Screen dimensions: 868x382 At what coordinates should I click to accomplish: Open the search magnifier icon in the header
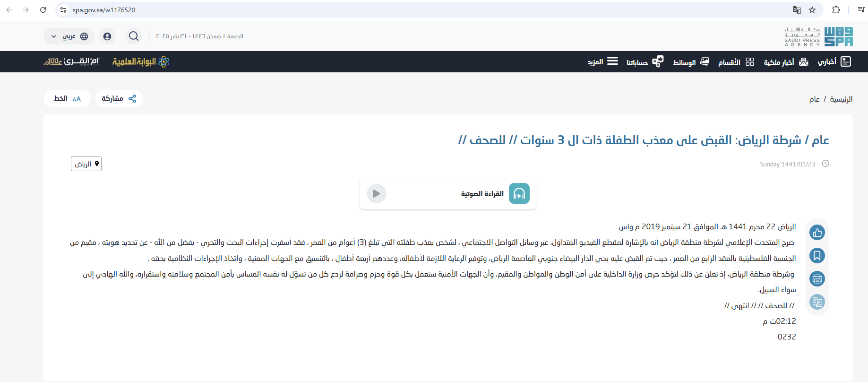[134, 36]
